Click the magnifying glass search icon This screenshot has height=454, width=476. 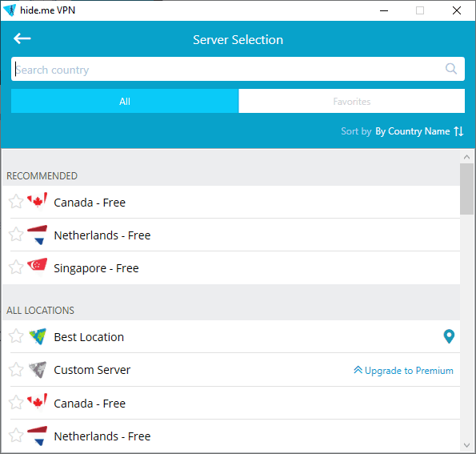pyautogui.click(x=451, y=69)
